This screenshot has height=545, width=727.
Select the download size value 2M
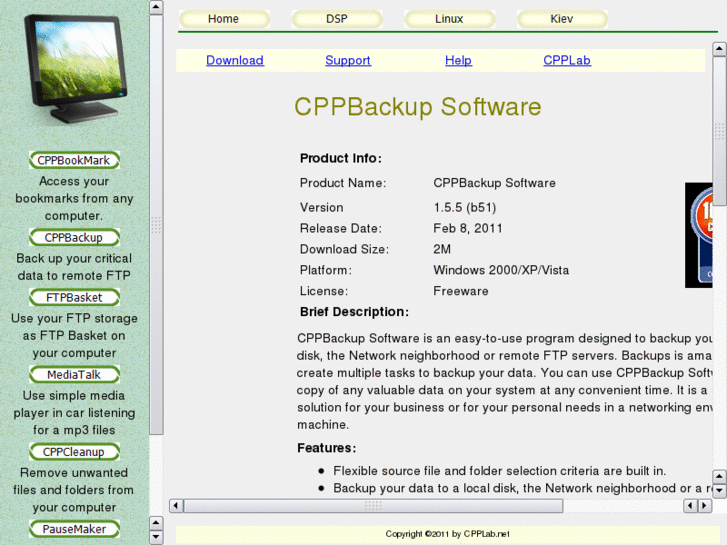(x=442, y=249)
